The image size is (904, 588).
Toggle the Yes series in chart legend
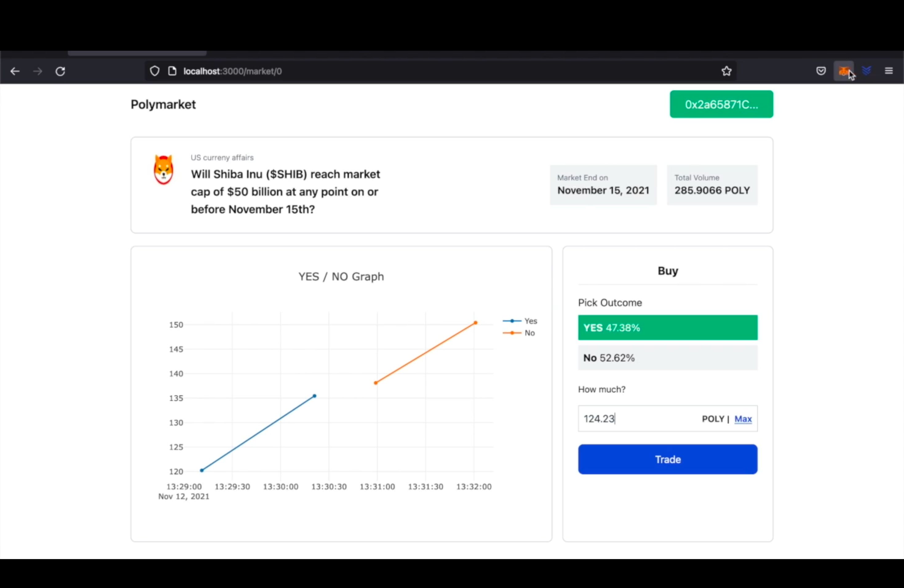coord(520,321)
